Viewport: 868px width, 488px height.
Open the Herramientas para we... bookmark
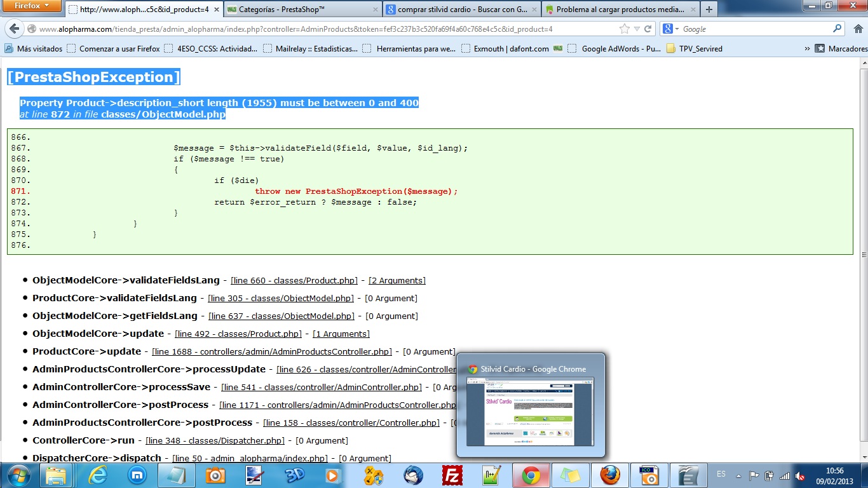410,48
